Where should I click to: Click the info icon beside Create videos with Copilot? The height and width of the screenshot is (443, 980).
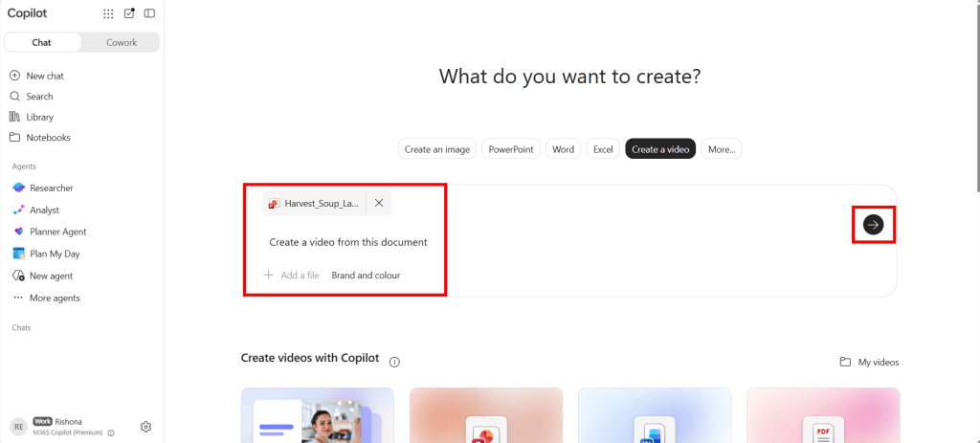[394, 362]
